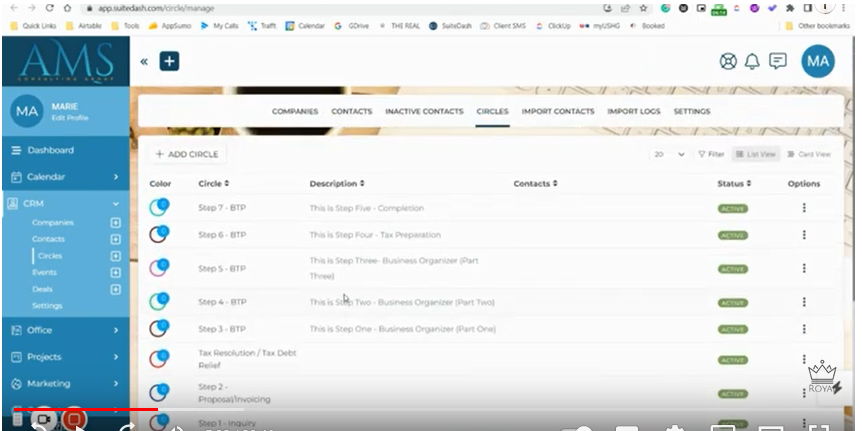The width and height of the screenshot is (862, 431).
Task: Open Deals in the CRM submenu
Action: pos(42,289)
